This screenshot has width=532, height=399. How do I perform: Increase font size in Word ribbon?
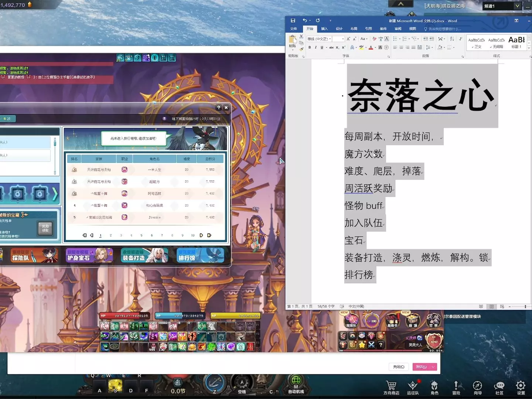coord(348,39)
